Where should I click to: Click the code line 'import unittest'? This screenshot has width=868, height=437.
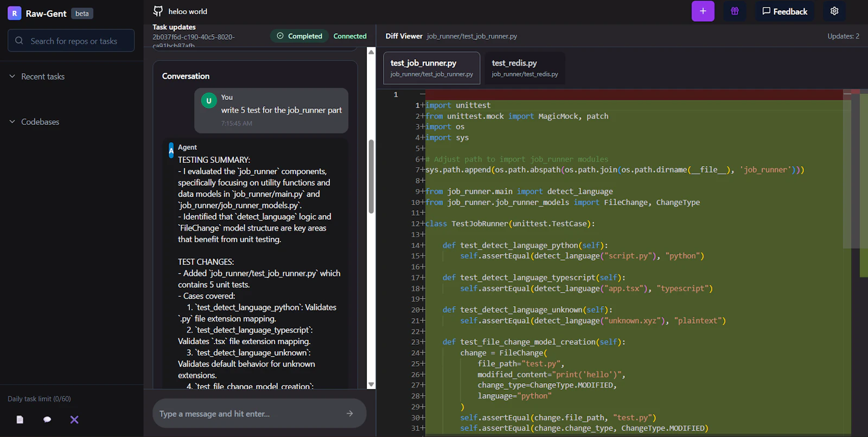[458, 105]
